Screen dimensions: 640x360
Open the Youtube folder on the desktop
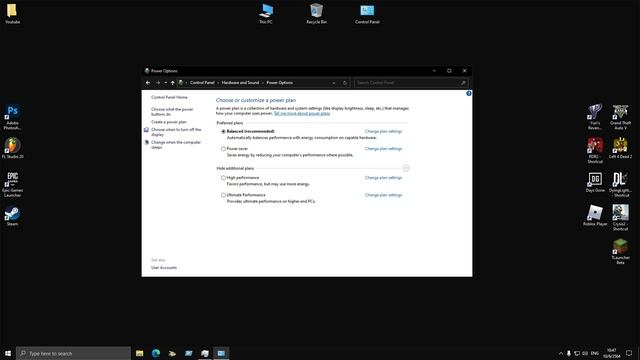(x=12, y=13)
